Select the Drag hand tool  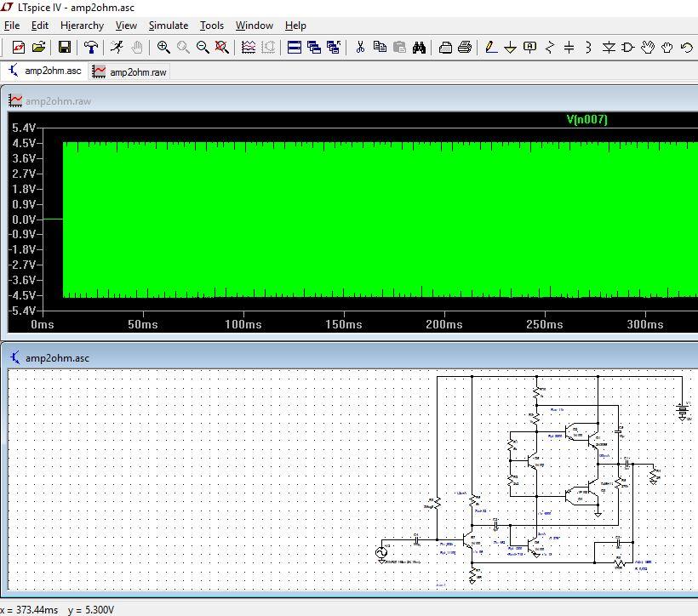(667, 47)
